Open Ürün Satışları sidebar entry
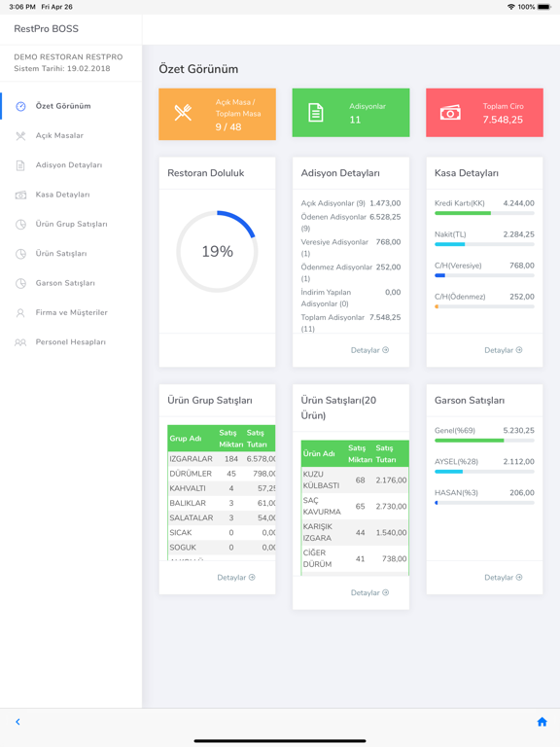Image resolution: width=560 pixels, height=747 pixels. click(71, 254)
